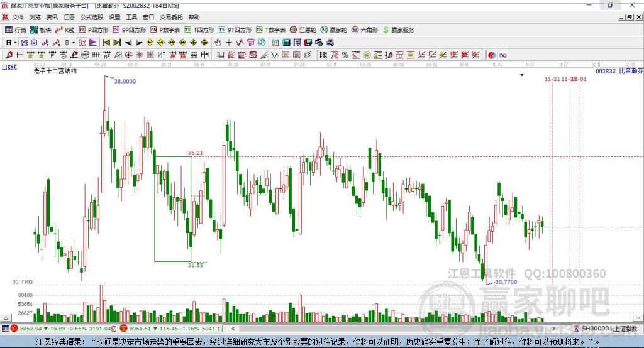Open the 江恩 menu
This screenshot has width=644, height=348.
coord(69,17)
